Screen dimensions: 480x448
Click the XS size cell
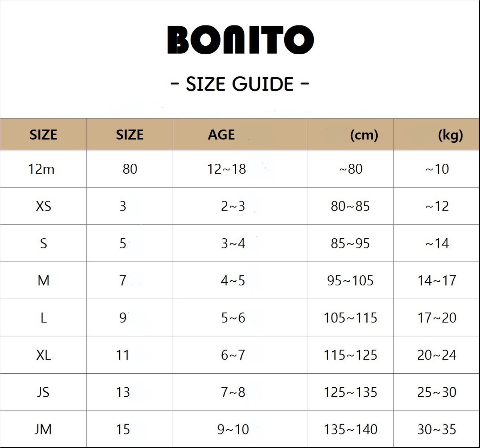point(43,206)
